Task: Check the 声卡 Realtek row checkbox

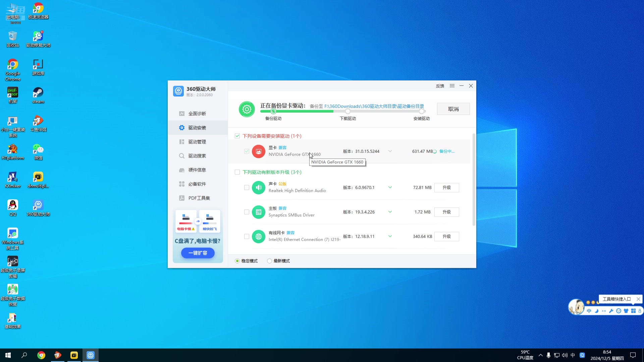Action: click(x=247, y=187)
